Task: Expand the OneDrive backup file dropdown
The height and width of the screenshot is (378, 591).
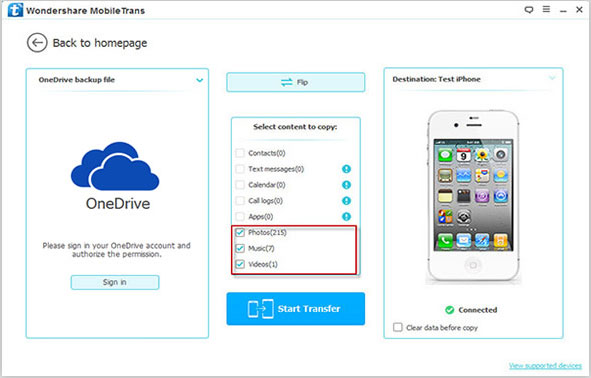Action: click(199, 80)
